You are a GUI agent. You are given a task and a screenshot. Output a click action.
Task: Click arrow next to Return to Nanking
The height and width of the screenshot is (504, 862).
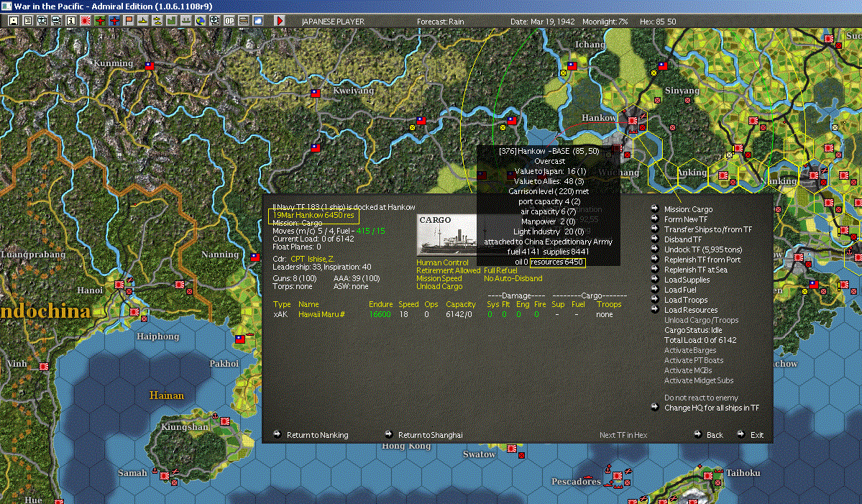278,434
